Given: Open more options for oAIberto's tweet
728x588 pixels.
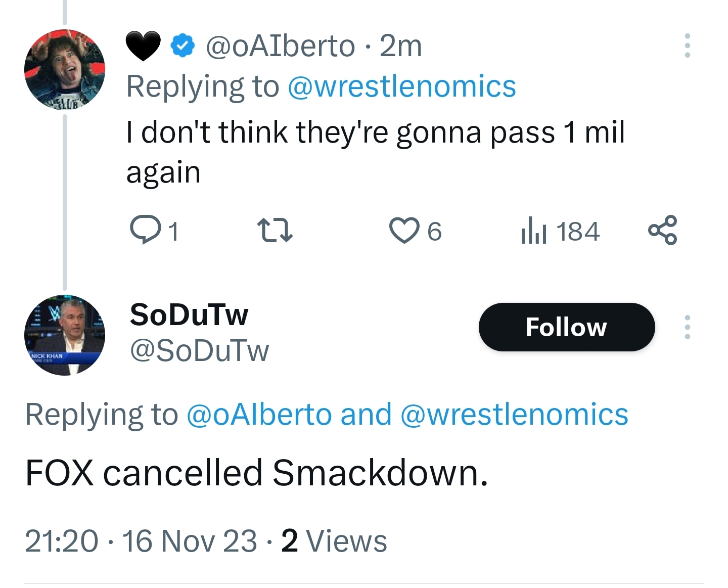Looking at the screenshot, I should click(687, 46).
